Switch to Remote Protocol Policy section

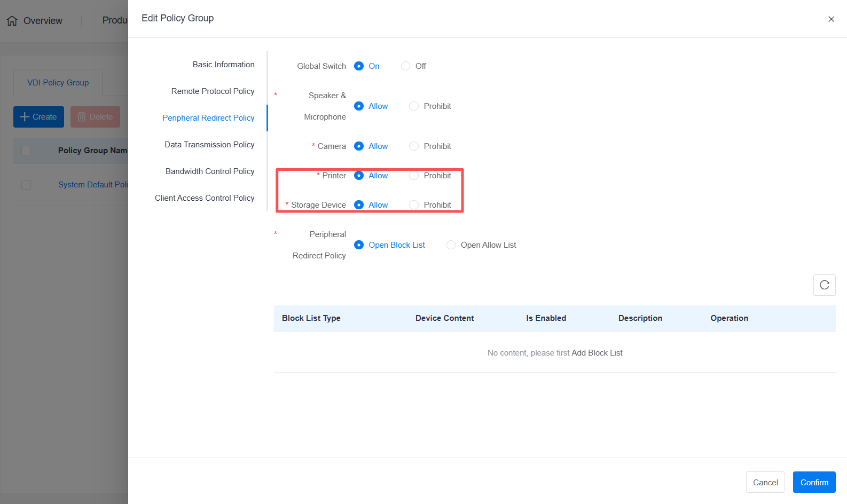click(213, 91)
